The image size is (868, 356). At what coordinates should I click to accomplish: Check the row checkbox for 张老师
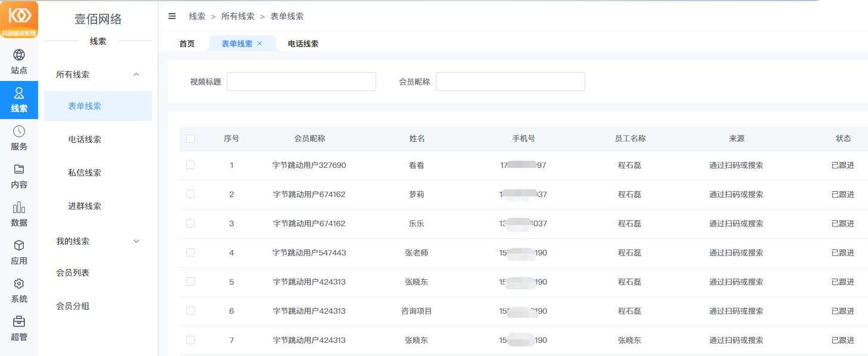click(191, 252)
